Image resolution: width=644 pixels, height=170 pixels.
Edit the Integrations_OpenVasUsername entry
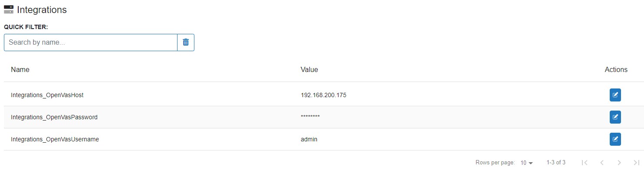click(x=615, y=139)
